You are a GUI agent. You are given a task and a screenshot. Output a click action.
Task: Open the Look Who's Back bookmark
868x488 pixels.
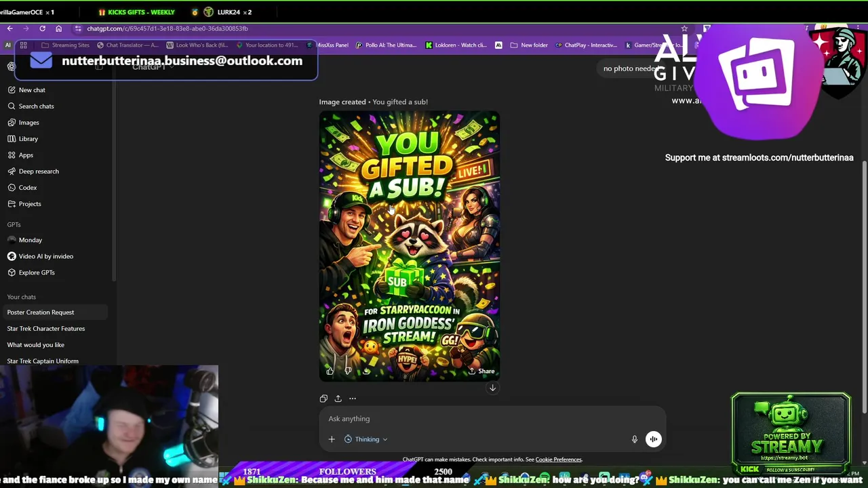pyautogui.click(x=197, y=45)
